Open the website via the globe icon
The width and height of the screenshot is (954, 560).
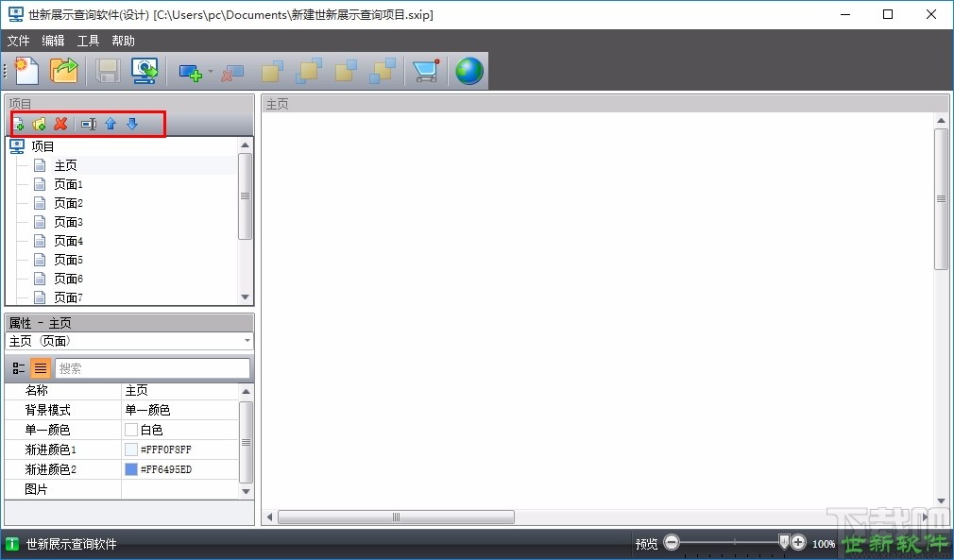(469, 71)
